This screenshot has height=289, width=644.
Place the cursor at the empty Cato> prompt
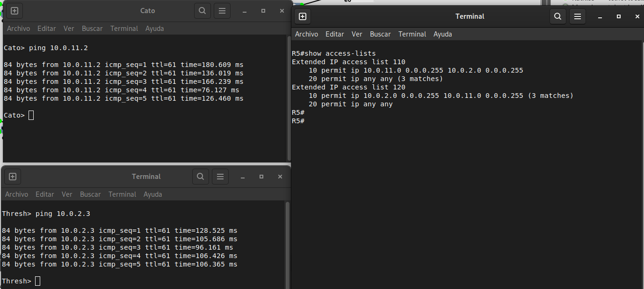point(31,115)
